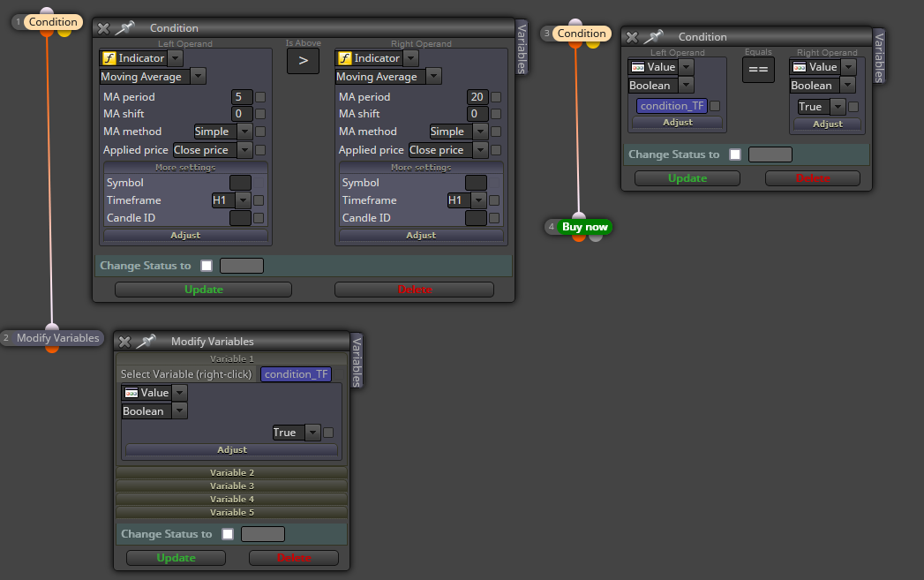The image size is (924, 580).
Task: Toggle checkbox next to left MA period
Action: (x=260, y=97)
